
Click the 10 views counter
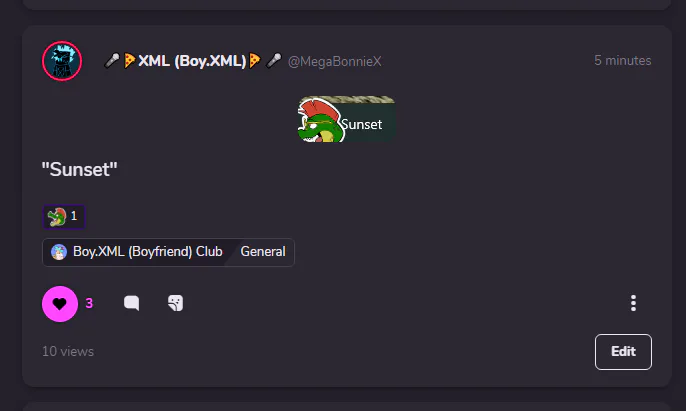pos(68,351)
